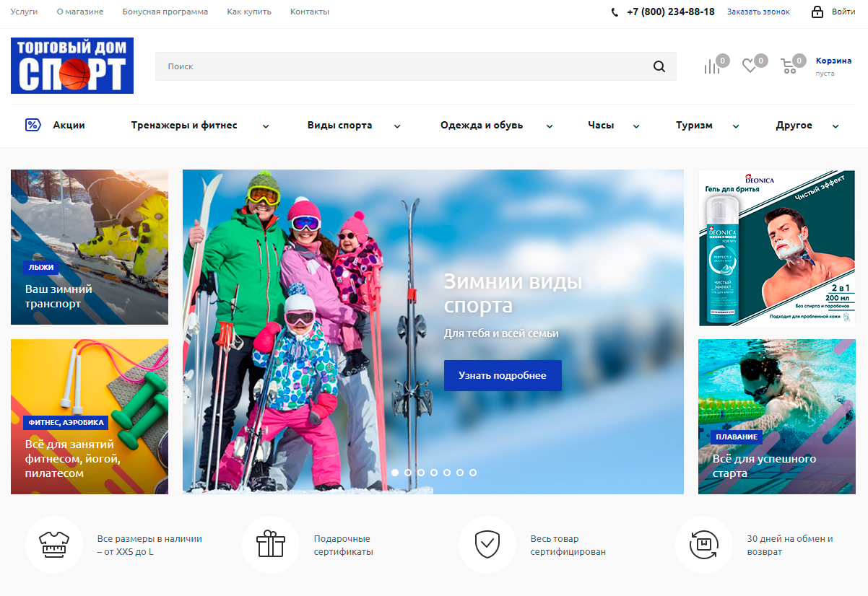868x596 pixels.
Task: Open the Туризм category
Action: [694, 125]
